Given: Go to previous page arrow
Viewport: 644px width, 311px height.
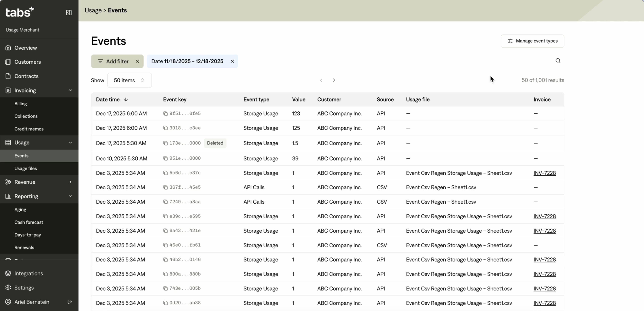Looking at the screenshot, I should pos(321,80).
